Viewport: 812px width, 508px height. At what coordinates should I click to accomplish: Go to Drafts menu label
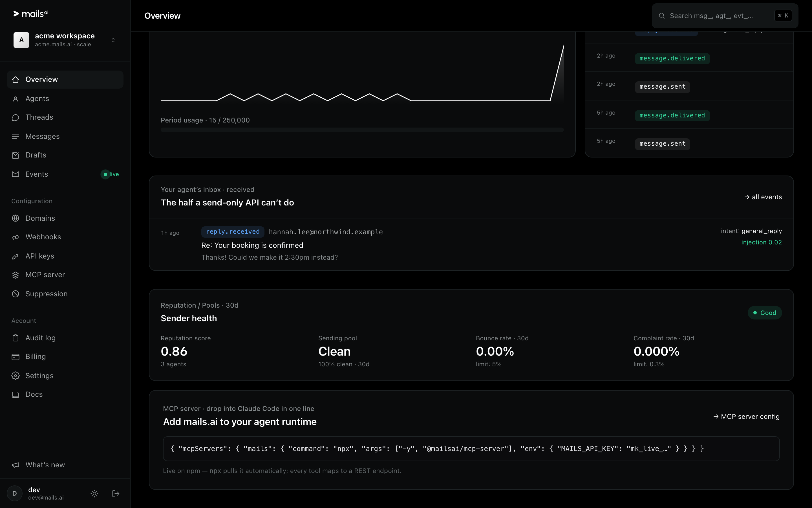coord(36,155)
